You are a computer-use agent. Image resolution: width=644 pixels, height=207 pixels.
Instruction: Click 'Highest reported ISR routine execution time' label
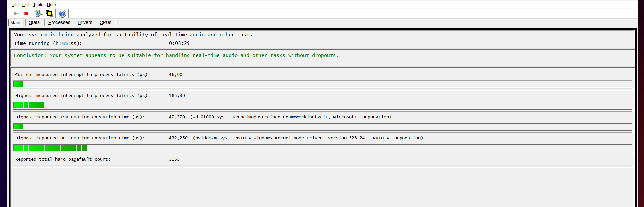tap(80, 117)
